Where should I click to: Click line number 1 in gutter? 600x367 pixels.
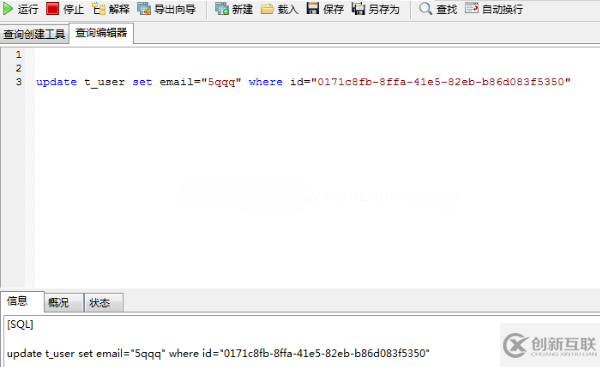click(x=18, y=55)
